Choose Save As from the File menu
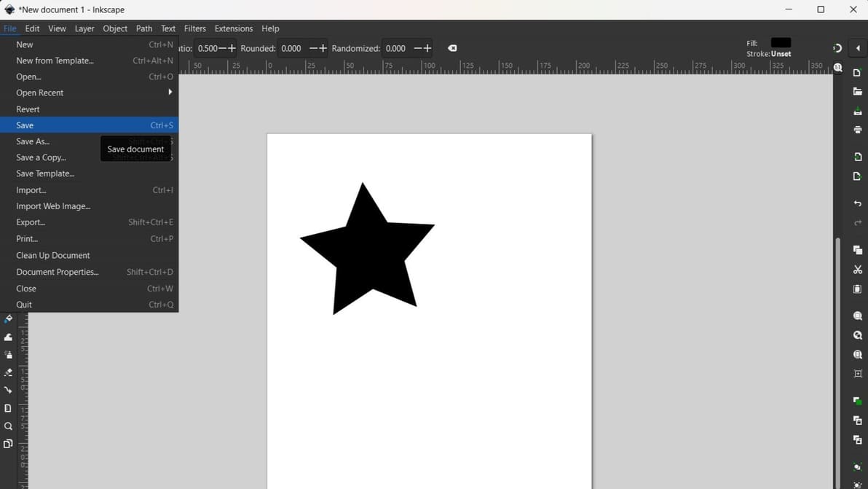 [33, 141]
